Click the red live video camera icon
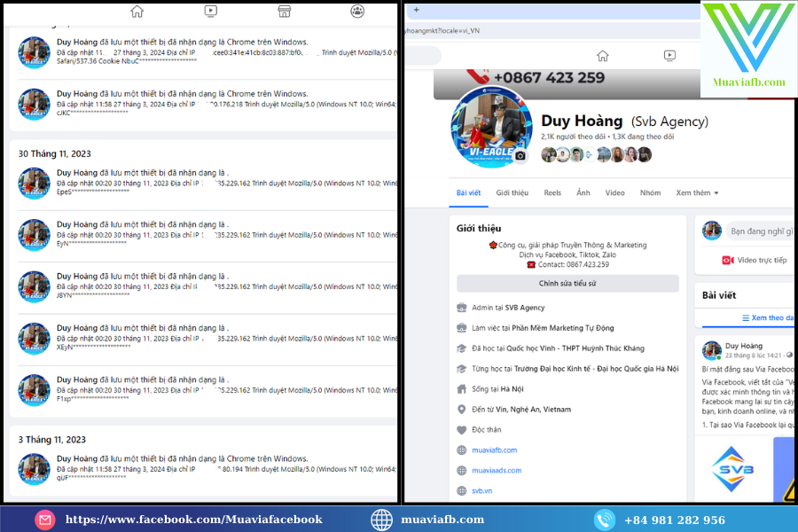 click(x=728, y=260)
